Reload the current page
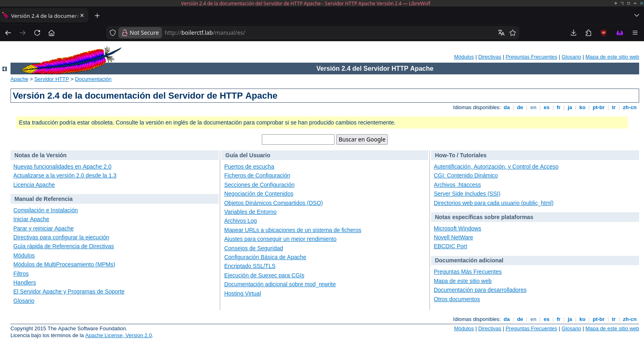The image size is (644, 363). click(37, 33)
